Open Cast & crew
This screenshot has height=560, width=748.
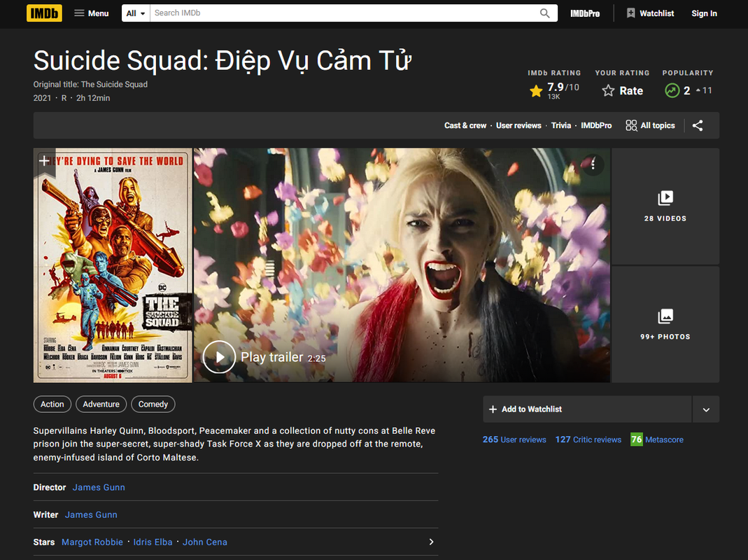tap(465, 125)
